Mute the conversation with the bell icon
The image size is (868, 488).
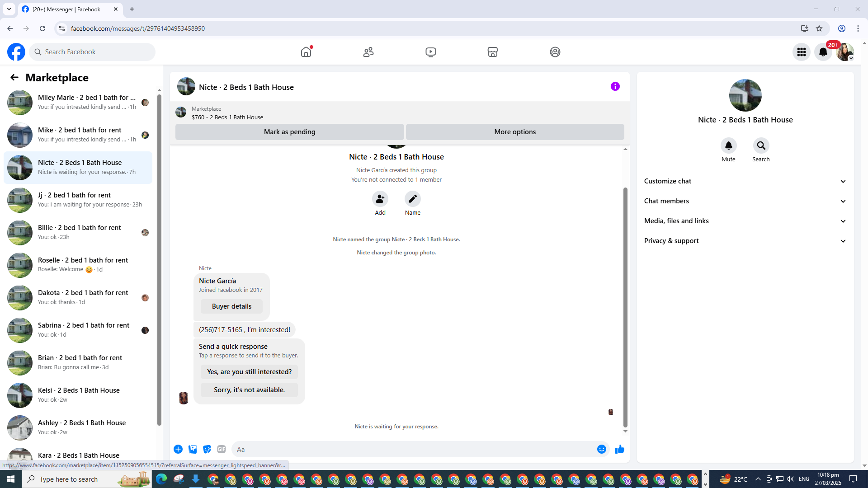pos(729,145)
